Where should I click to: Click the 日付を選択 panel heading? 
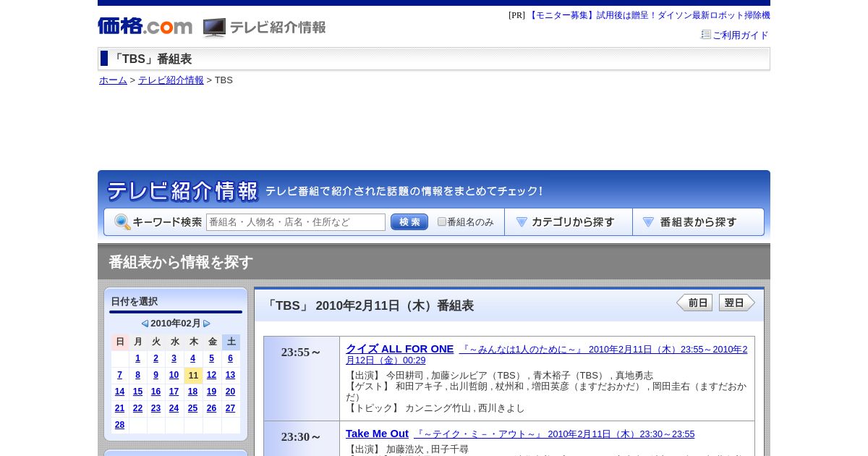coord(135,301)
